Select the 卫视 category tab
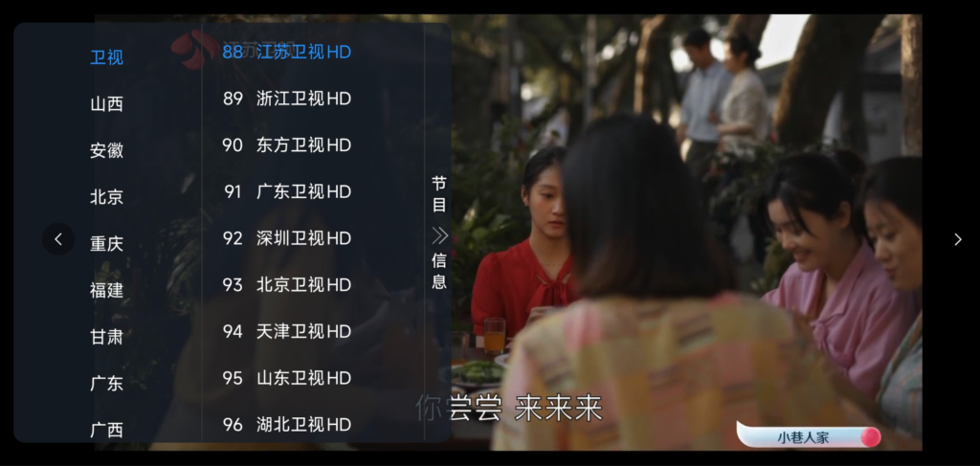Viewport: 980px width, 466px height. 107,57
